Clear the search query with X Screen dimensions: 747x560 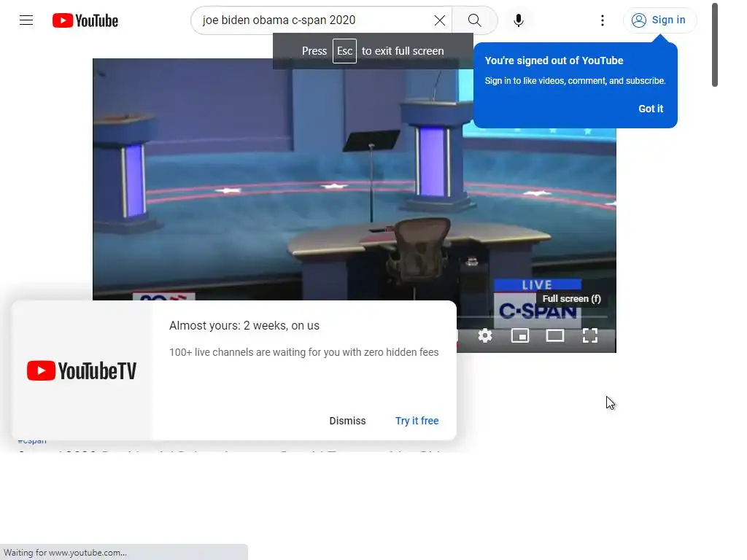(x=440, y=20)
